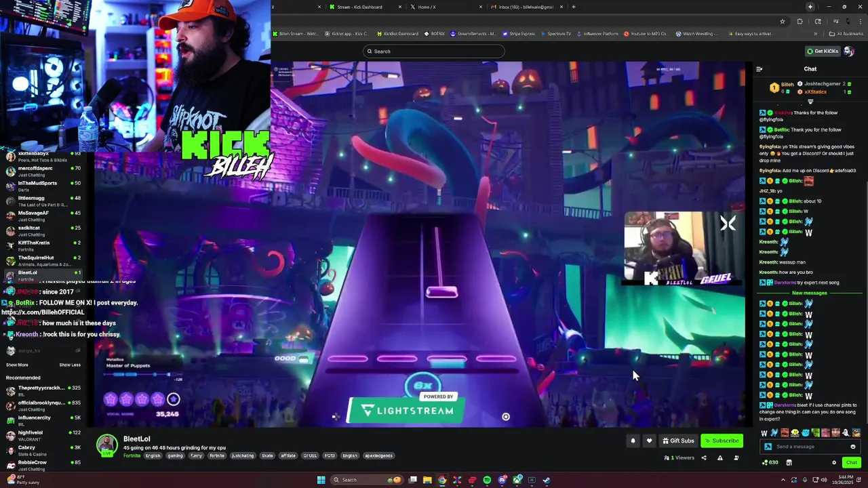
Task: Open the KickBot Dashboard bookmark
Action: pyautogui.click(x=397, y=34)
